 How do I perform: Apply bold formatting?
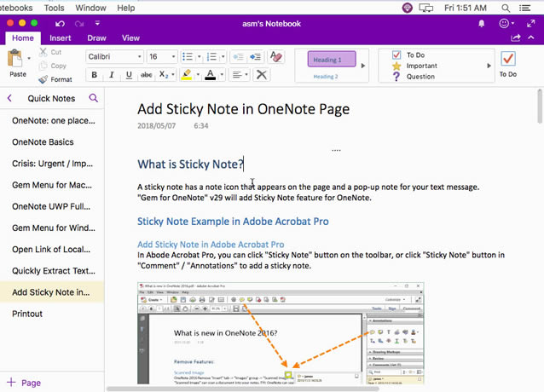pos(95,75)
